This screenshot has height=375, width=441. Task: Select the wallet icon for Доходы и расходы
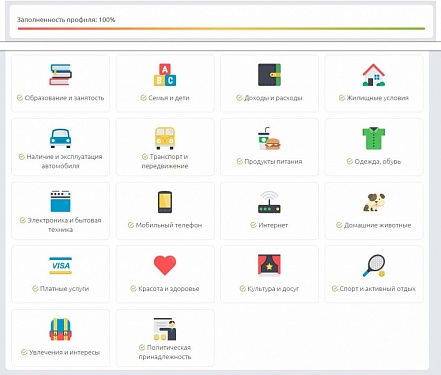tap(269, 75)
